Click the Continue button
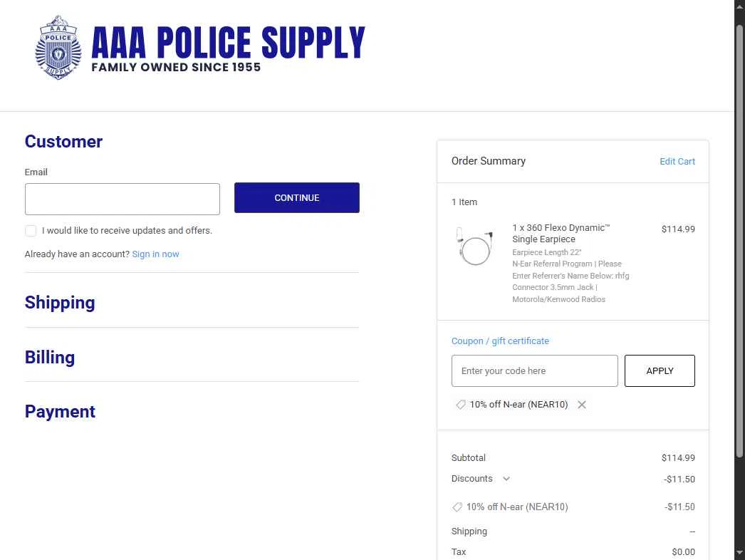This screenshot has width=745, height=560. click(x=297, y=198)
